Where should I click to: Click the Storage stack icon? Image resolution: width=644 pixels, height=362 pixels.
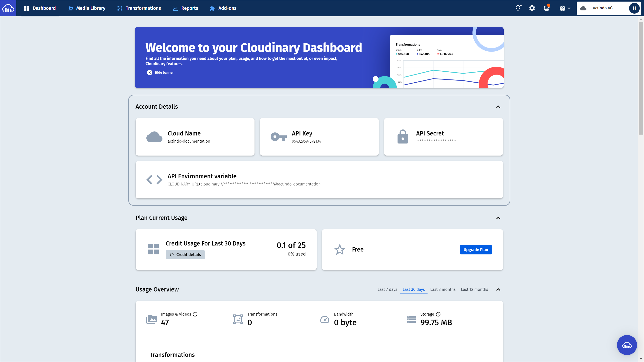(x=411, y=319)
